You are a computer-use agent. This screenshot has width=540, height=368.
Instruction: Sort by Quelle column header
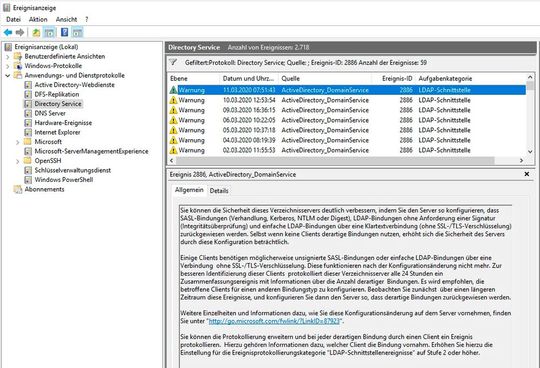[x=325, y=78]
